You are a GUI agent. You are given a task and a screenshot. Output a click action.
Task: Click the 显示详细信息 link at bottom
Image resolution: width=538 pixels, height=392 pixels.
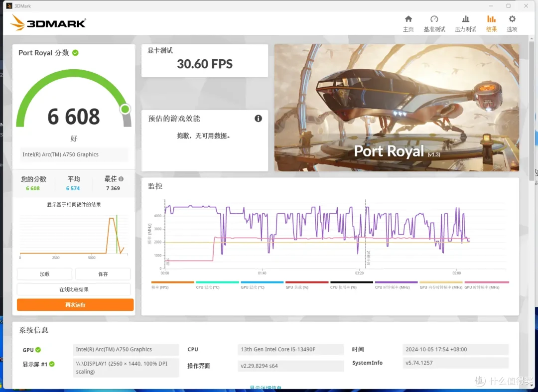[x=266, y=388]
